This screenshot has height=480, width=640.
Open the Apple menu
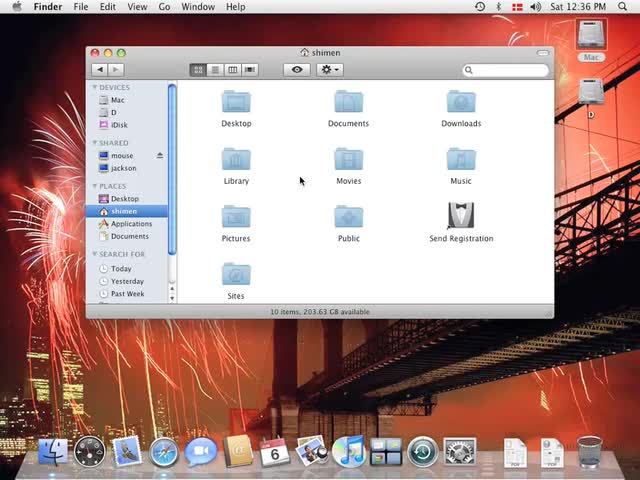coord(17,7)
